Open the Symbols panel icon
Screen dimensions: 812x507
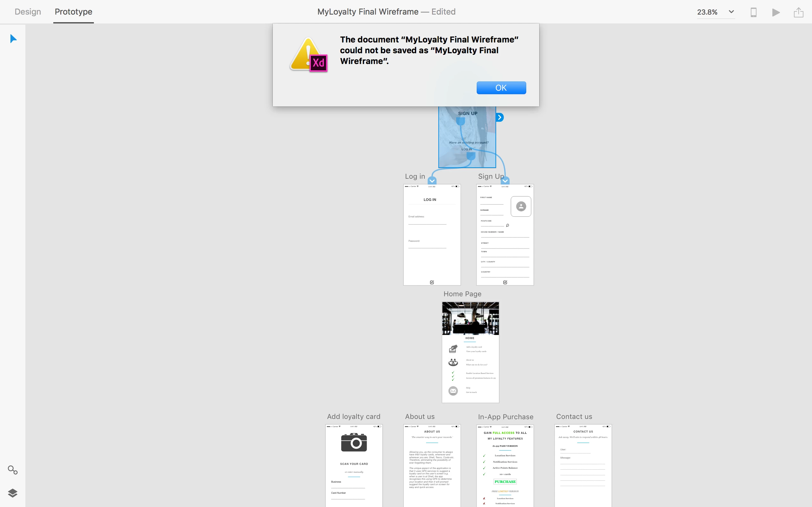tap(12, 470)
